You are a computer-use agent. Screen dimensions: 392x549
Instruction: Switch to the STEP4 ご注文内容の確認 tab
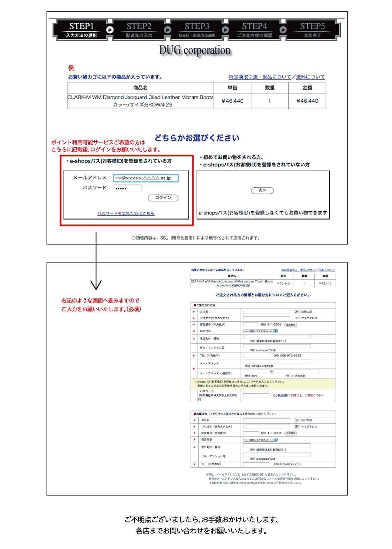pyautogui.click(x=254, y=30)
